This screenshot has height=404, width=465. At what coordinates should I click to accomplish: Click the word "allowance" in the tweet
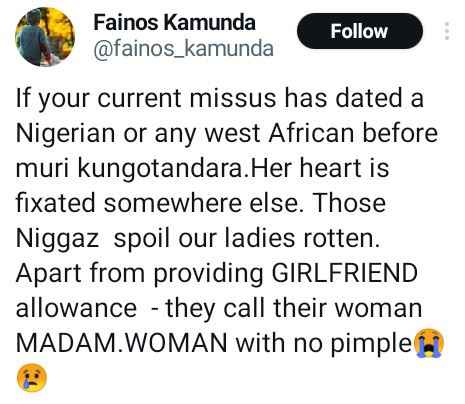76,308
